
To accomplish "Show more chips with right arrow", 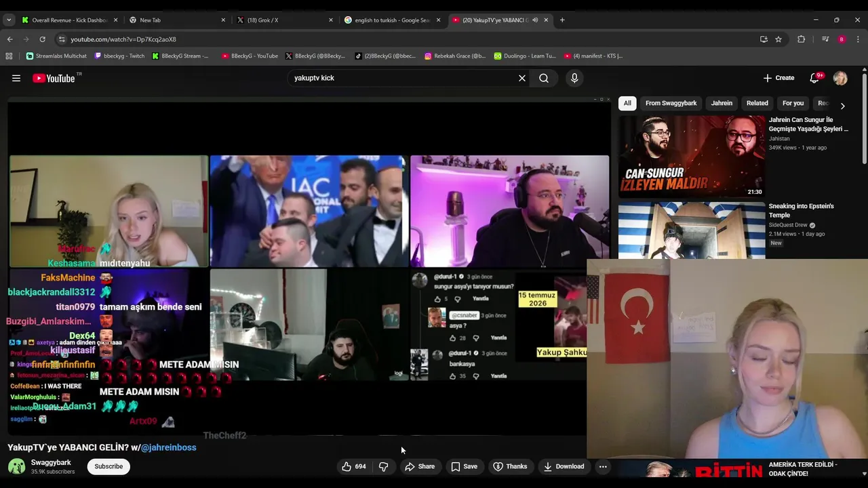I will pyautogui.click(x=842, y=106).
